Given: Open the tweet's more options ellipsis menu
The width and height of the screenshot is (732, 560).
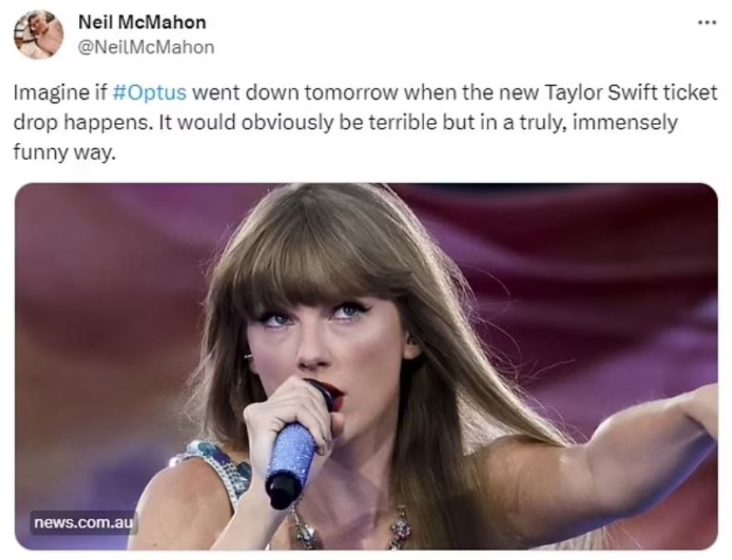Looking at the screenshot, I should pyautogui.click(x=706, y=22).
